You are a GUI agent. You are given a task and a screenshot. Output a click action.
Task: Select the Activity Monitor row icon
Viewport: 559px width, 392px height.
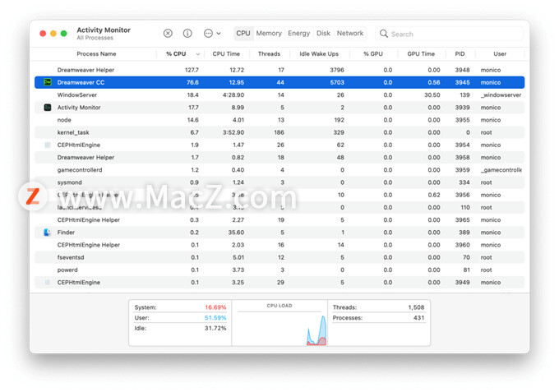pos(48,108)
